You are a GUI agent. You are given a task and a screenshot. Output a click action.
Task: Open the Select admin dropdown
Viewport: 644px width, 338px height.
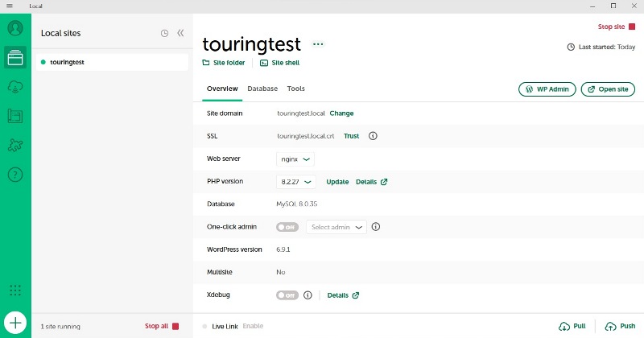tap(336, 227)
